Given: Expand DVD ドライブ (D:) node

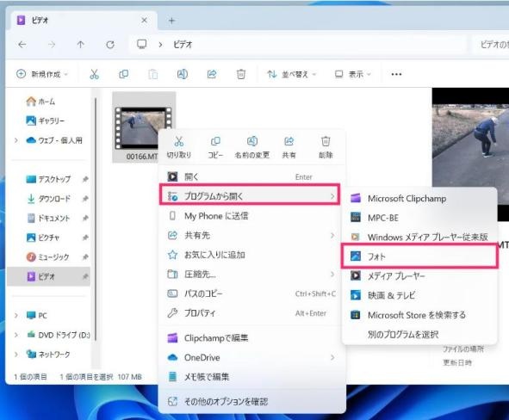Looking at the screenshot, I should pos(16,335).
